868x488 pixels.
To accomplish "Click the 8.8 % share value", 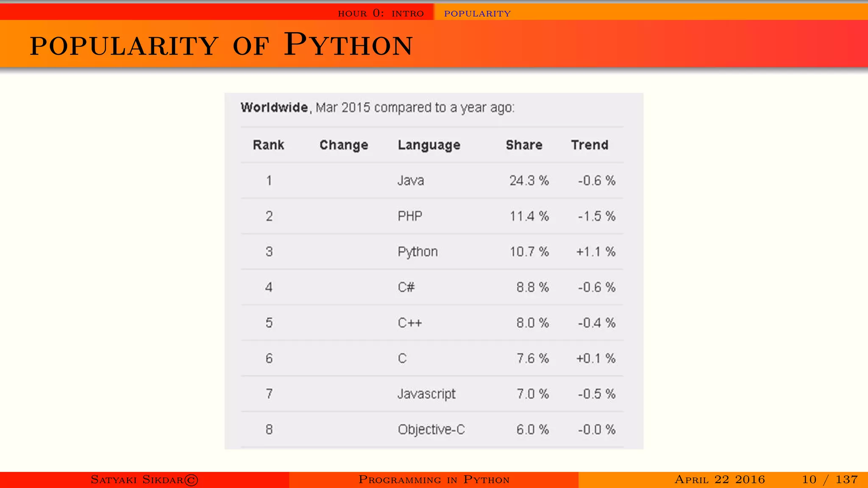I will click(532, 287).
